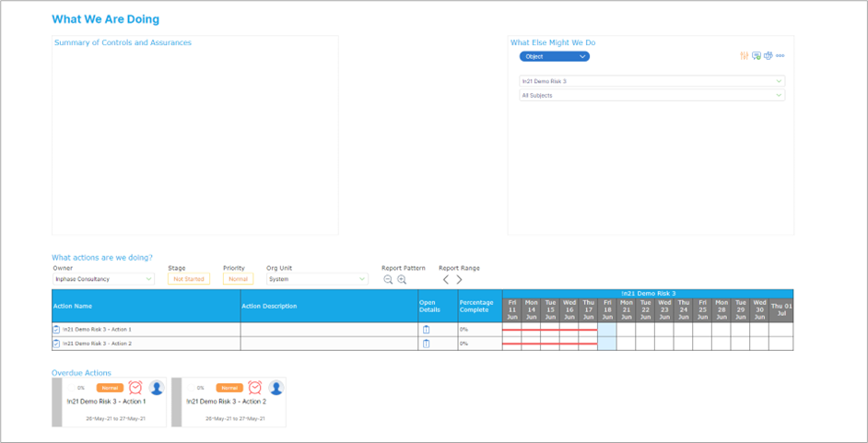Click alarm clock icon on Action 1 card
The image size is (868, 443).
click(135, 387)
